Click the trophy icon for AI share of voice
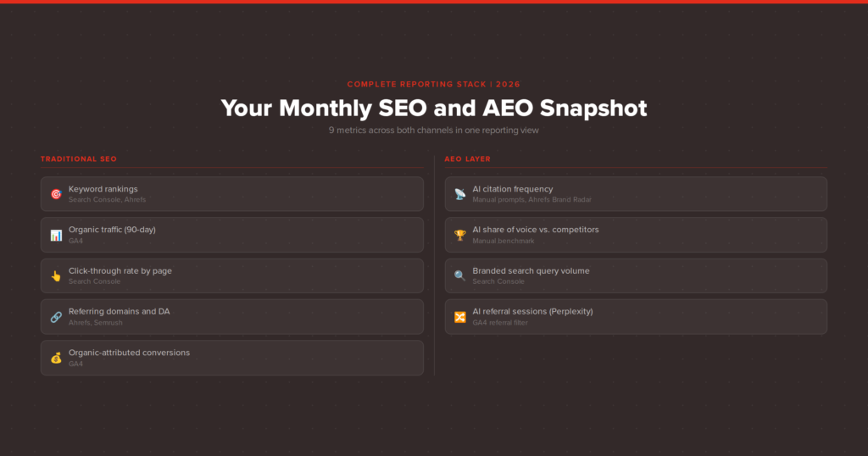Image resolution: width=868 pixels, height=456 pixels. pos(459,235)
